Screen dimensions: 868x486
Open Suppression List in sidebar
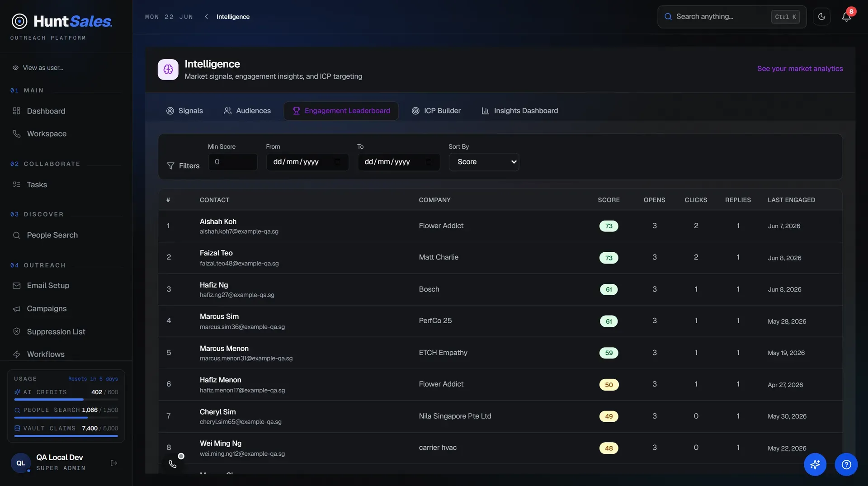tap(56, 332)
